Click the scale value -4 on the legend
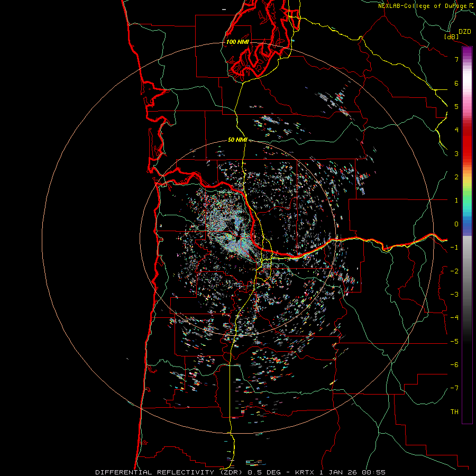Image resolution: width=476 pixels, height=476 pixels. coord(454,318)
